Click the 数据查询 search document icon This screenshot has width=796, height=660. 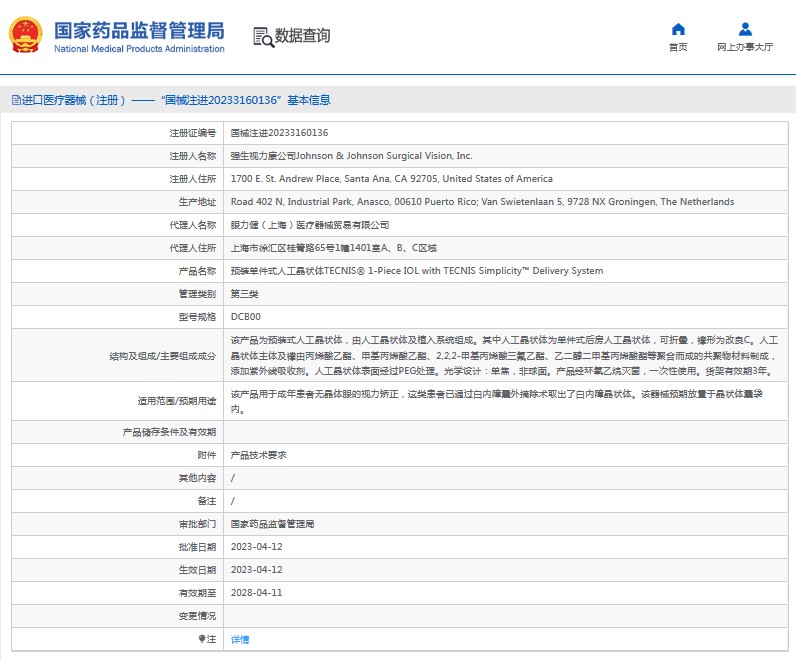263,37
